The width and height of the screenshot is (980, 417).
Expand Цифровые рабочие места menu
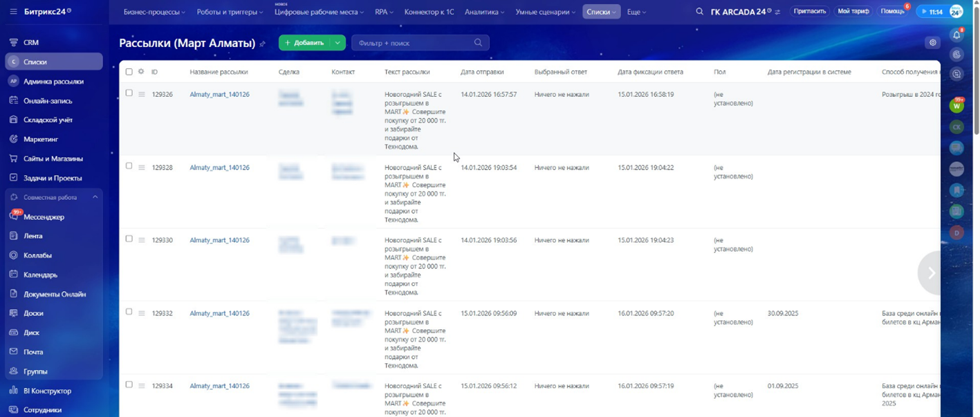tap(319, 12)
